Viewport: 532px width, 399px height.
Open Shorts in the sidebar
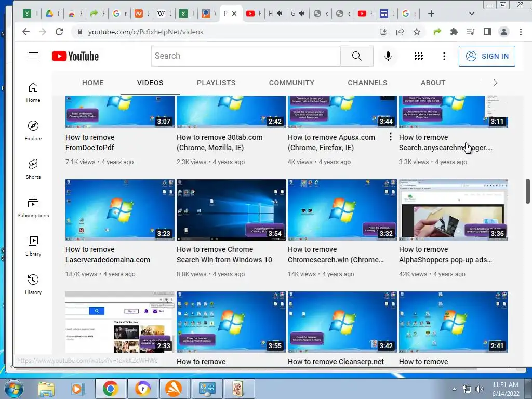click(33, 169)
